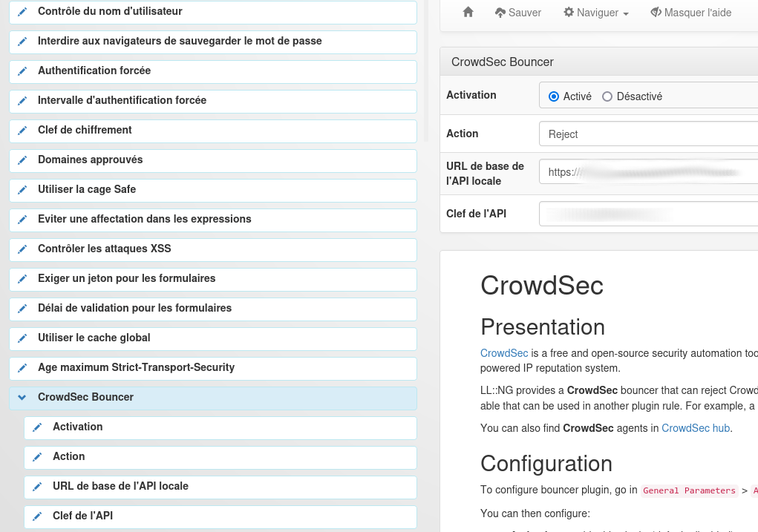Click the General Parameters code label
The image size is (758, 532).
pos(690,490)
